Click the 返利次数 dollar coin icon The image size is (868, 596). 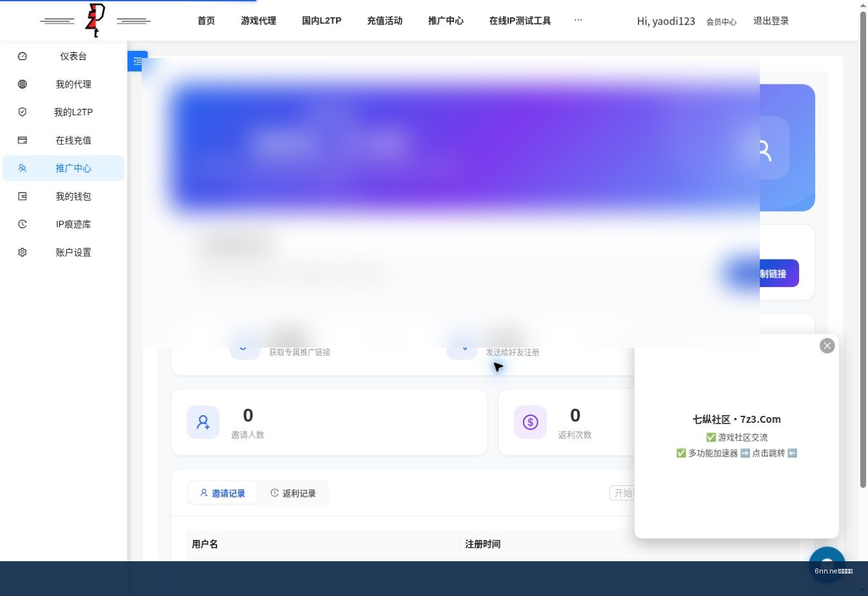tap(531, 422)
